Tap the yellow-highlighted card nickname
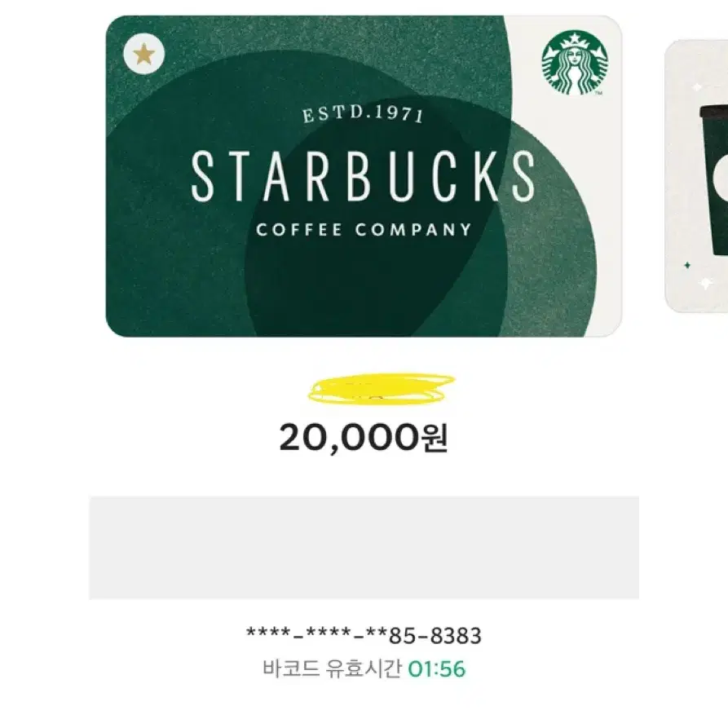This screenshot has height=728, width=728. [382, 388]
